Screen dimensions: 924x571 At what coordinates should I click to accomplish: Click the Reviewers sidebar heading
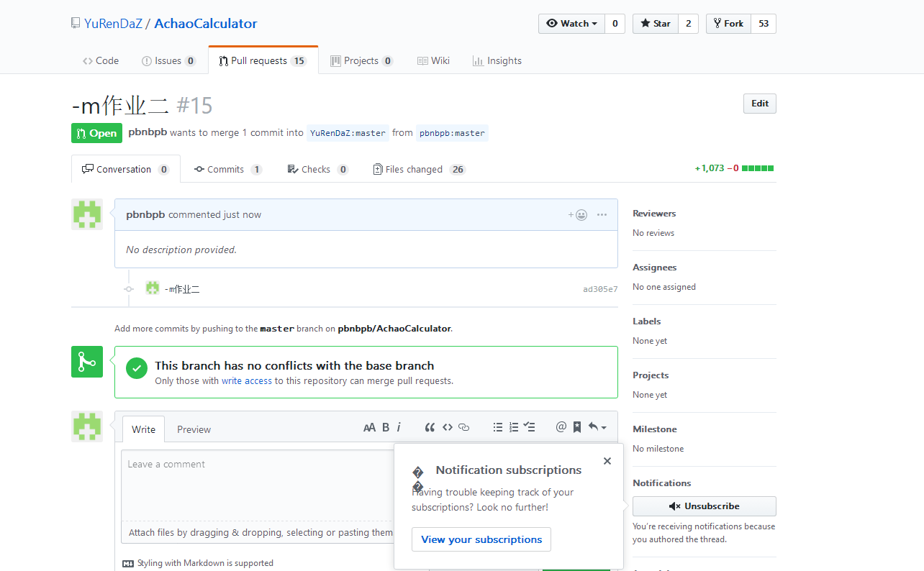(x=654, y=214)
